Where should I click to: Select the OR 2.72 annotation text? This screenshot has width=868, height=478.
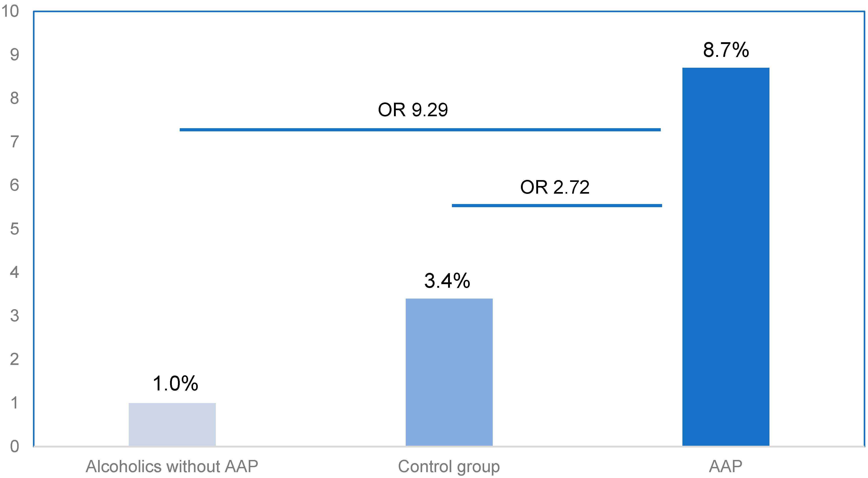[x=555, y=187]
